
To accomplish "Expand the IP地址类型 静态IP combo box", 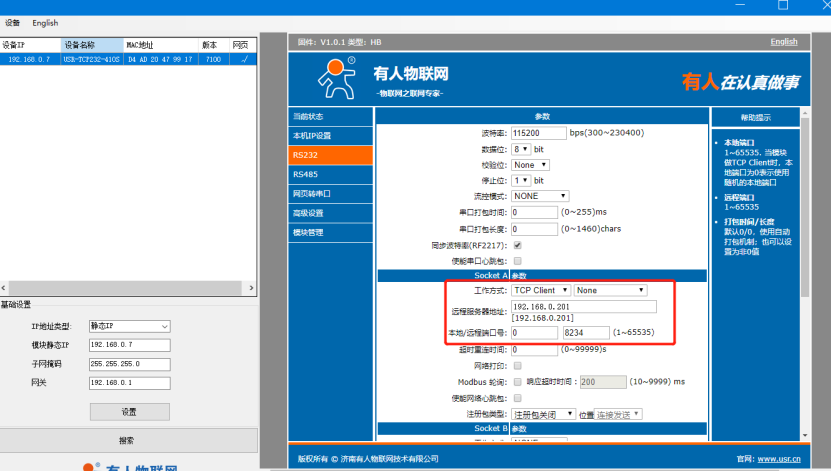I will 129,326.
